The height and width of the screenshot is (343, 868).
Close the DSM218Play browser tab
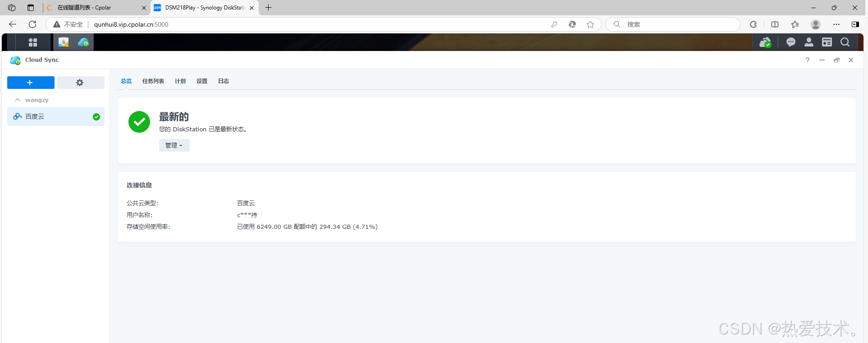click(x=251, y=8)
